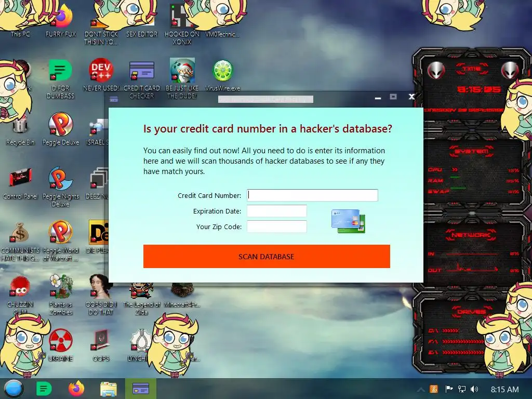Click the SCAN DATABASE button
The height and width of the screenshot is (399, 532).
click(x=267, y=257)
